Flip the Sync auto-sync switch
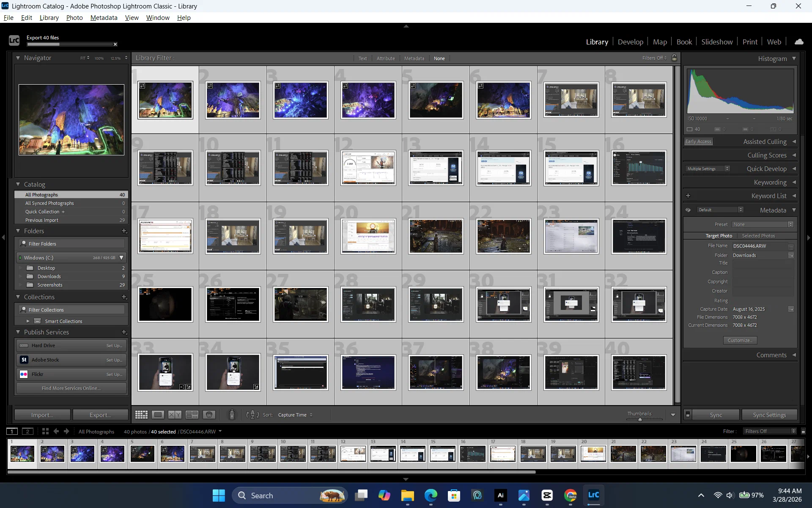Image resolution: width=812 pixels, height=508 pixels. tap(688, 415)
